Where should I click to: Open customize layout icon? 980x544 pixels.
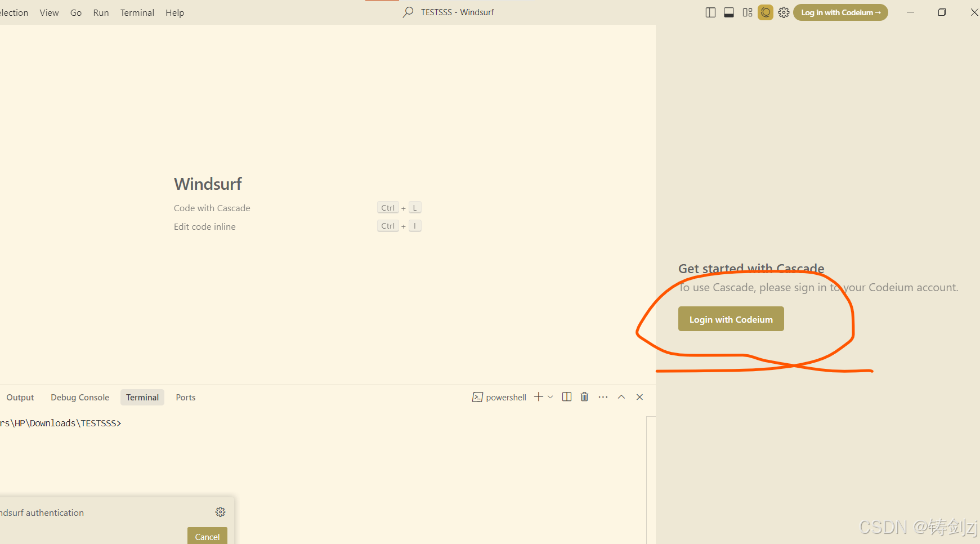pos(748,12)
